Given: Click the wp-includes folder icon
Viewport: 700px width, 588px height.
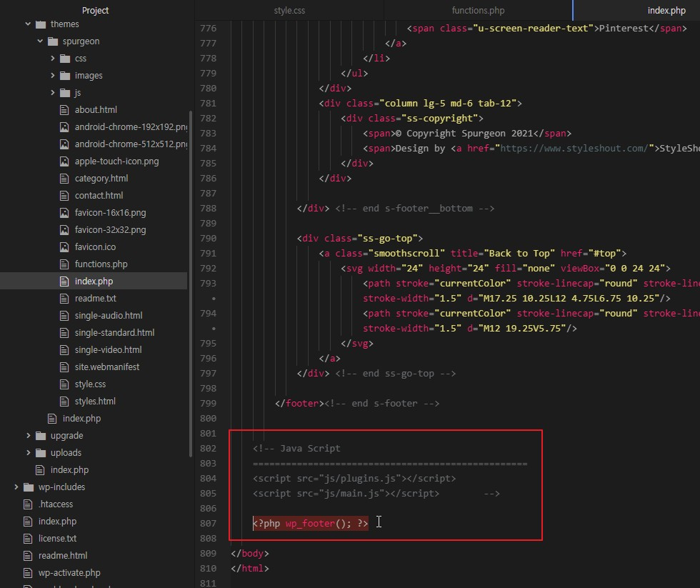Looking at the screenshot, I should coord(29,487).
